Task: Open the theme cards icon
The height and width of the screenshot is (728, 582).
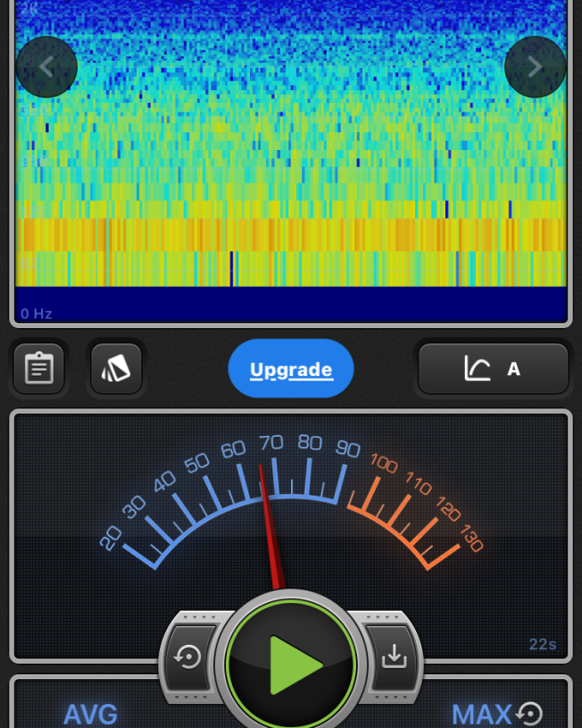Action: (x=116, y=369)
